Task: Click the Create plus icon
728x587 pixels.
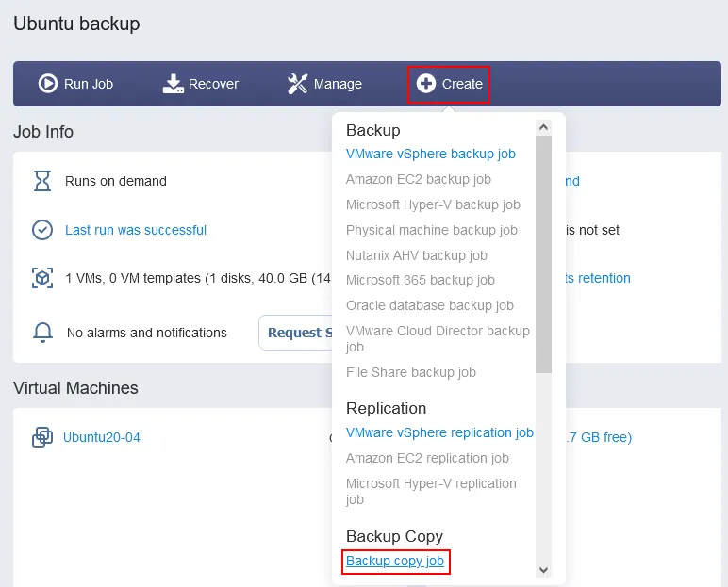Action: tap(426, 84)
